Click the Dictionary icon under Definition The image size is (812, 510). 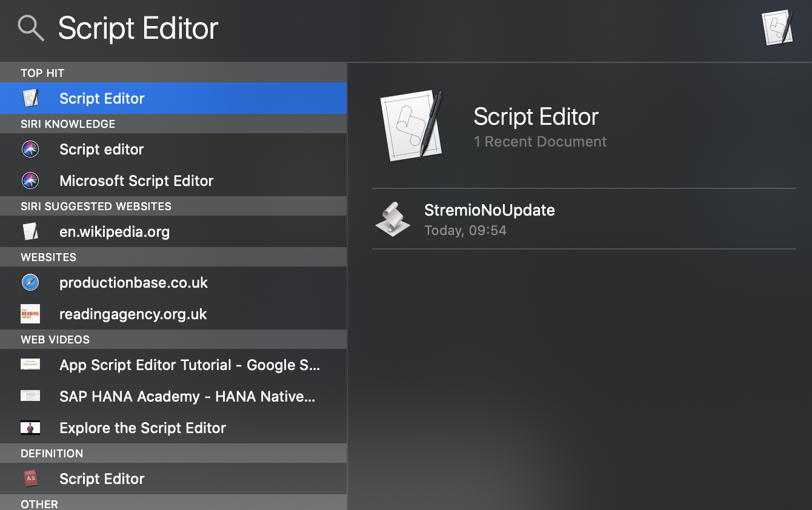click(x=30, y=479)
